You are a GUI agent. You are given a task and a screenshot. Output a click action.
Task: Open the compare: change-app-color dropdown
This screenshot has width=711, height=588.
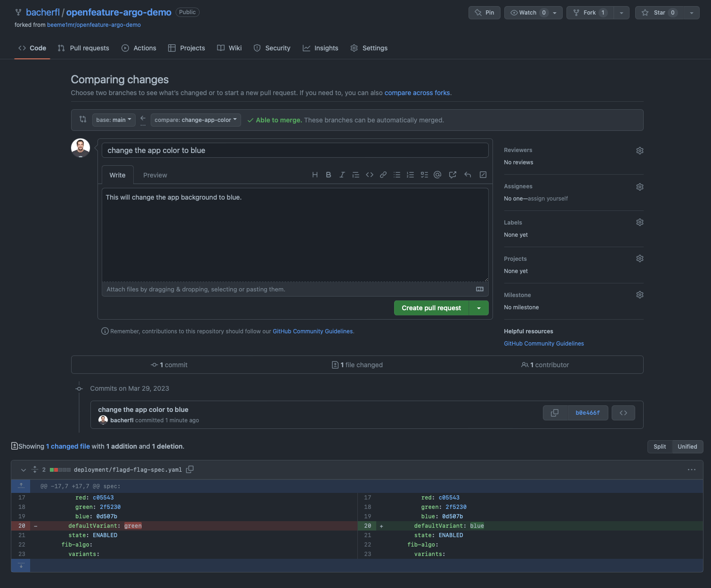pyautogui.click(x=196, y=120)
